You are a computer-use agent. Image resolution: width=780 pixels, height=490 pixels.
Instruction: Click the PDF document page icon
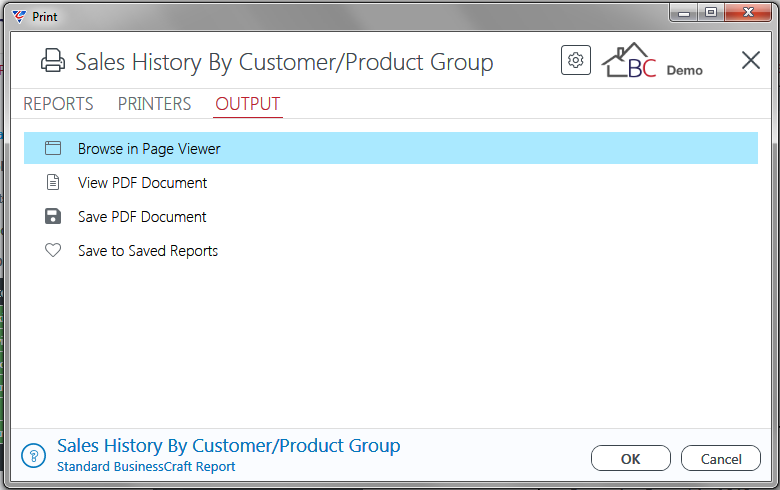(x=53, y=182)
